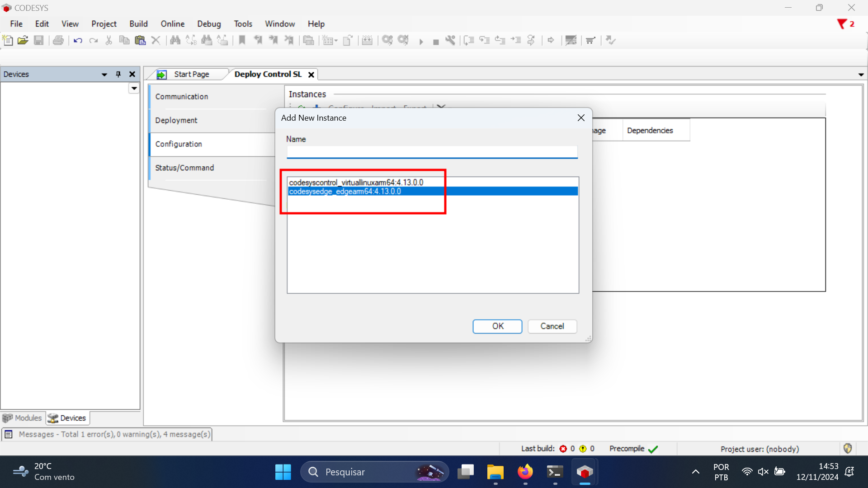Select codesysedge_edgearm64:4.13.0.0 list entry
The width and height of the screenshot is (868, 488).
(x=433, y=192)
